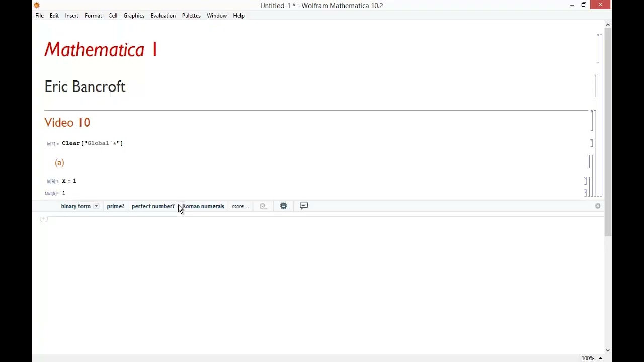Close the Mathematica window
This screenshot has width=644, height=362.
(x=600, y=5)
